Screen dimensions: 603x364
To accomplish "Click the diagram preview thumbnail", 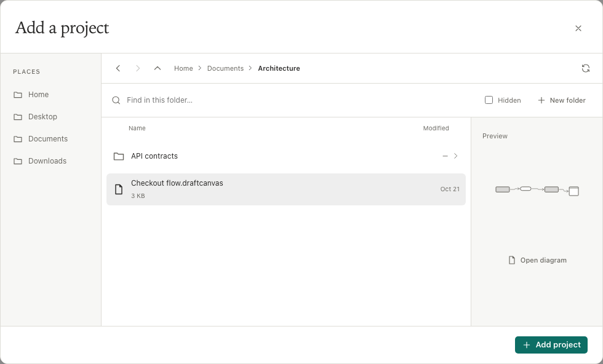I will coord(537,190).
